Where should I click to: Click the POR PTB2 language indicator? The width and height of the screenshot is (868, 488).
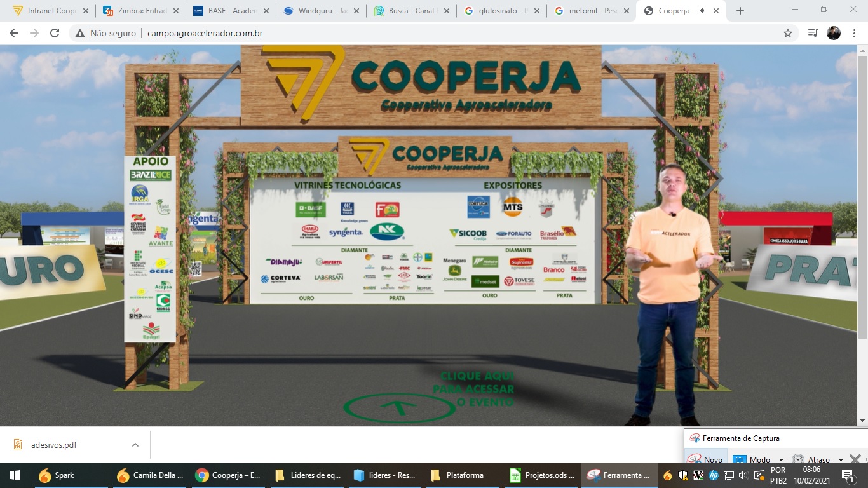click(778, 475)
